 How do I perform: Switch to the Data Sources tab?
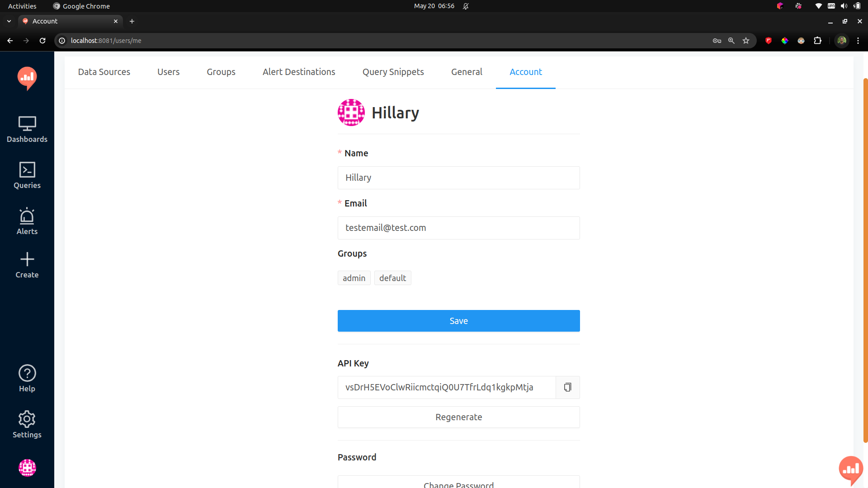(x=104, y=72)
